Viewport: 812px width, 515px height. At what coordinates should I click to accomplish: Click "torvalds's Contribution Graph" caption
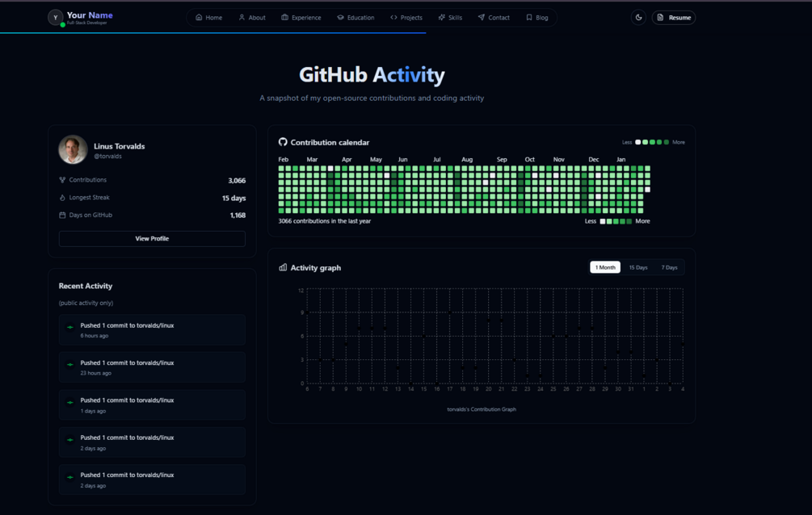(482, 409)
